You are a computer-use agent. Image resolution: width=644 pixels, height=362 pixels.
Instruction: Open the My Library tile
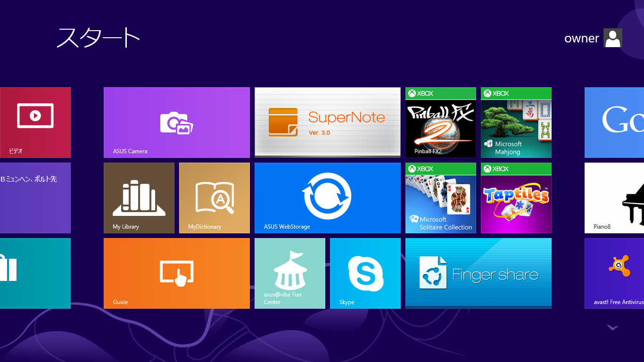click(139, 198)
